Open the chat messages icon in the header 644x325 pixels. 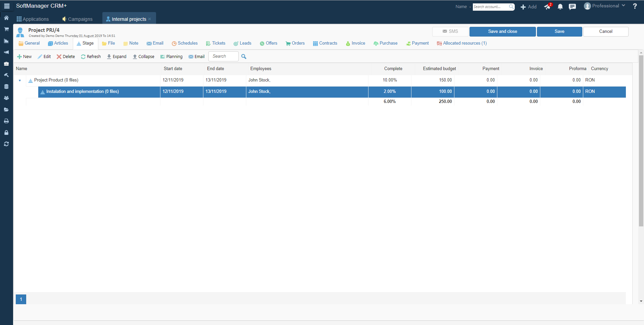click(x=572, y=7)
